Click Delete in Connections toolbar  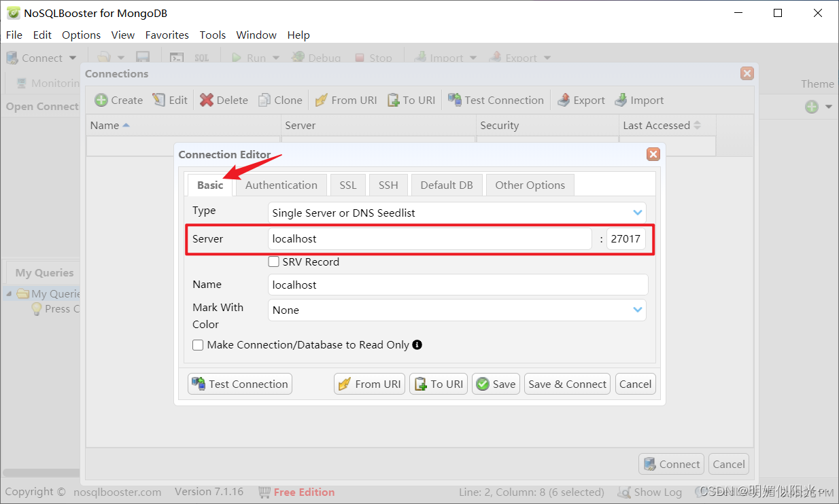pos(224,100)
